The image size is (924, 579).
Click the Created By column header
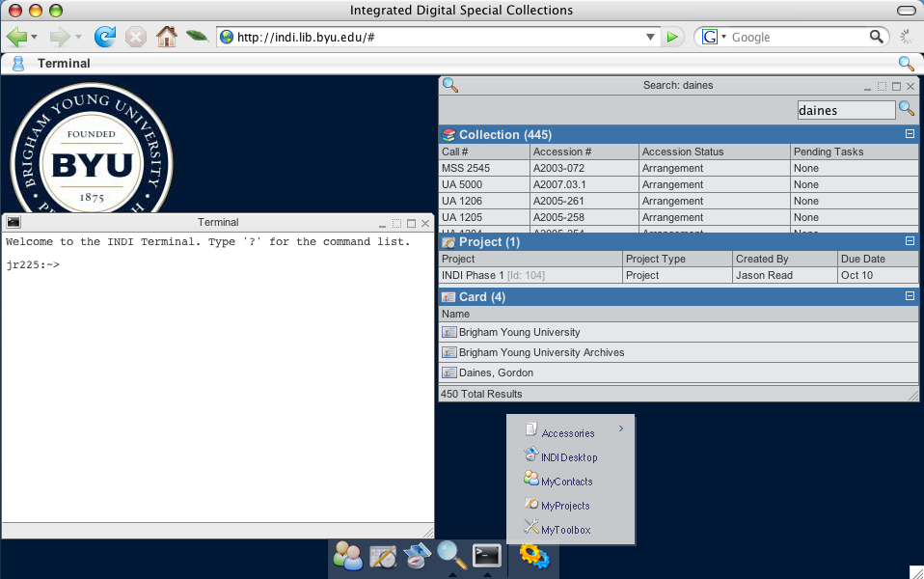(785, 259)
